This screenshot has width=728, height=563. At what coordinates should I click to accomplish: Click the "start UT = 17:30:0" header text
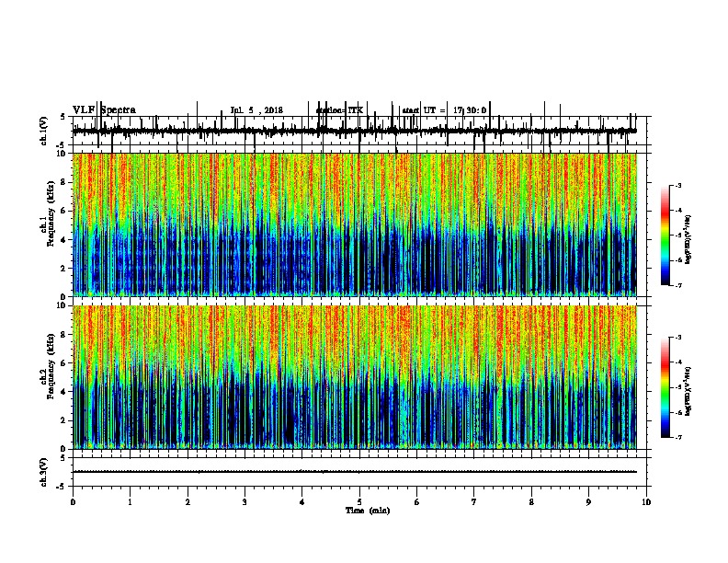[444, 110]
